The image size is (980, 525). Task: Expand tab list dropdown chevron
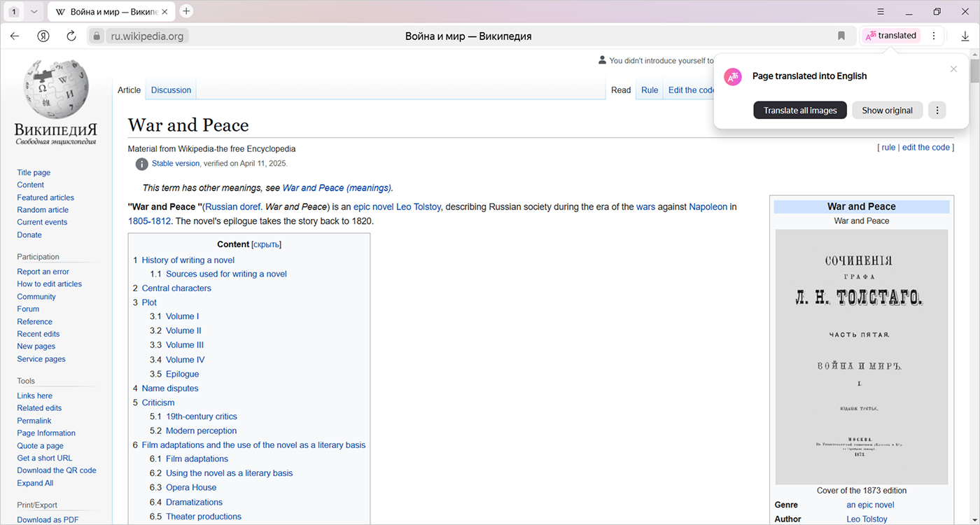[34, 12]
